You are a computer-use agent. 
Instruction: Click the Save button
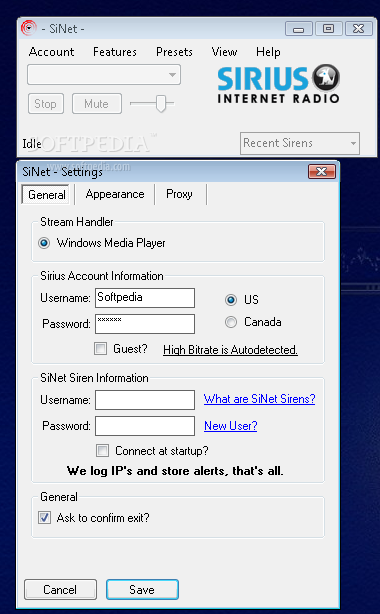coord(142,590)
